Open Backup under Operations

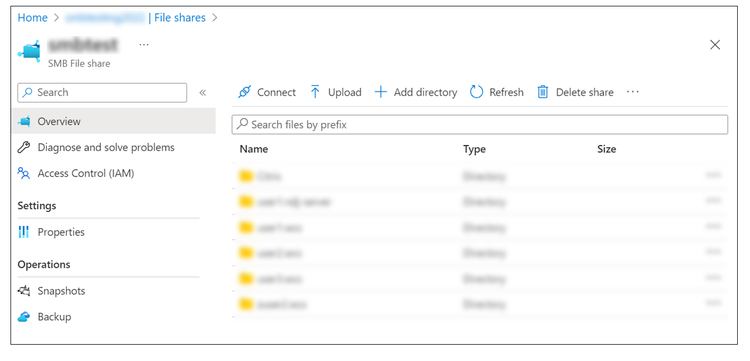(44, 317)
